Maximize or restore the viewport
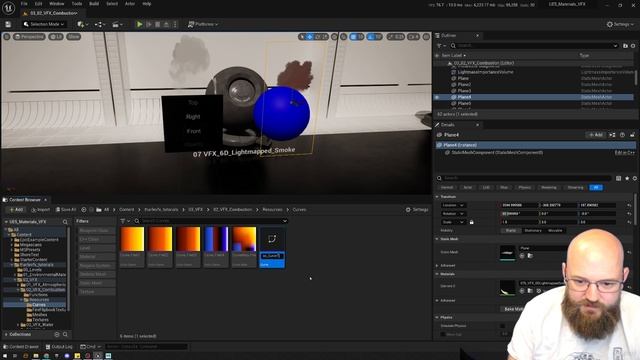 (x=426, y=37)
